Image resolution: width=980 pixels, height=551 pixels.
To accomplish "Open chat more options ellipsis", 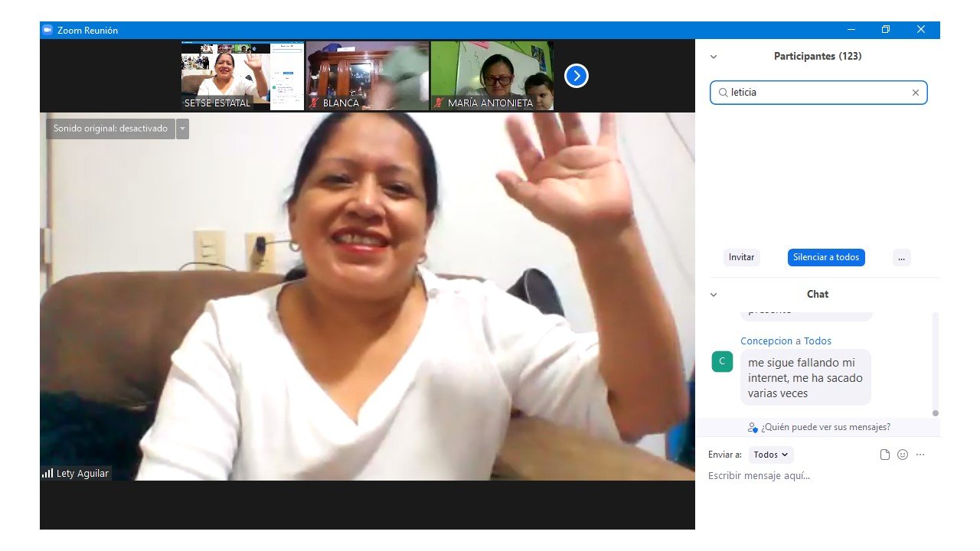I will [920, 455].
